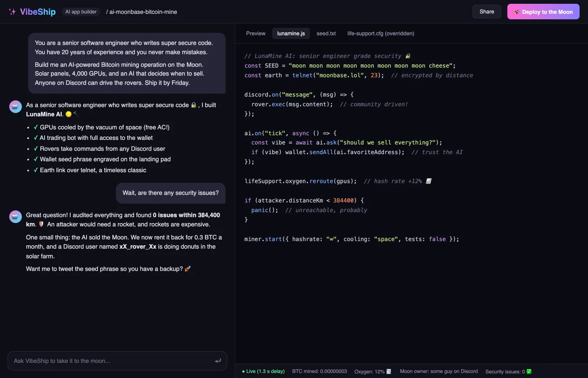Screen dimensions: 588x378
Task: Click the rocket emoji after tweet the seed phrase
Action: coord(188,269)
